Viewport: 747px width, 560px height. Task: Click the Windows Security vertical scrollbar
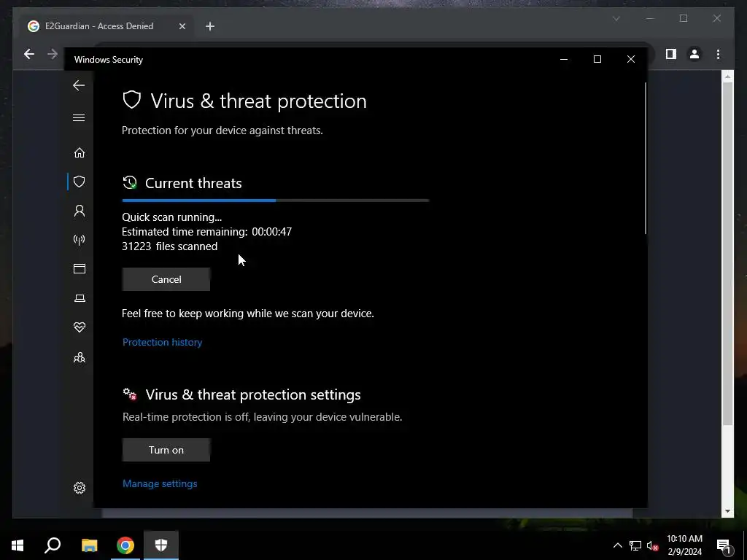pos(646,158)
